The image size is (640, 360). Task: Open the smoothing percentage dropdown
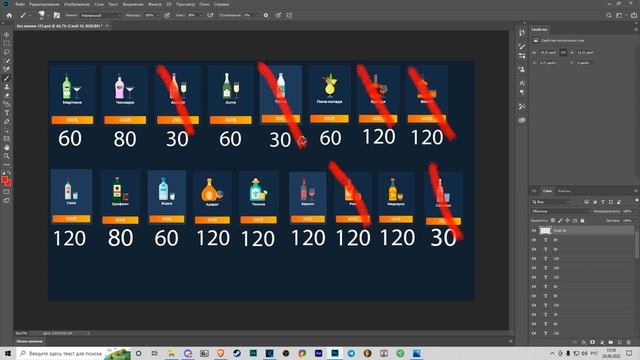tap(257, 15)
